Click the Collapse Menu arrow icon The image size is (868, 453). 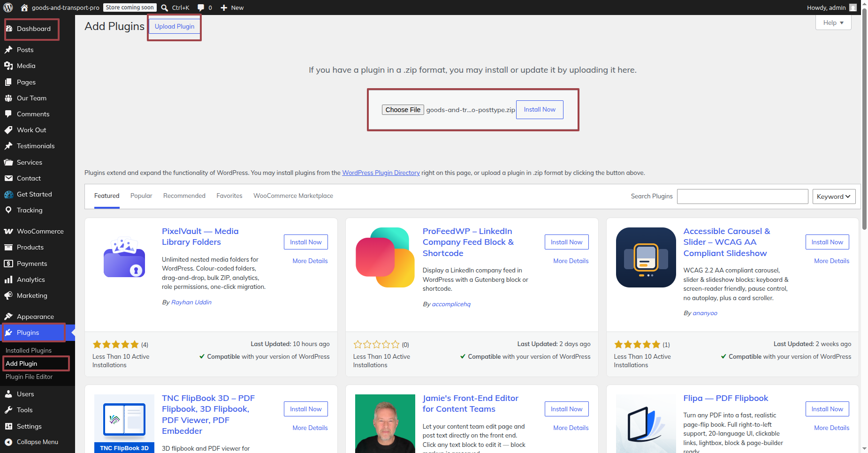(x=8, y=442)
